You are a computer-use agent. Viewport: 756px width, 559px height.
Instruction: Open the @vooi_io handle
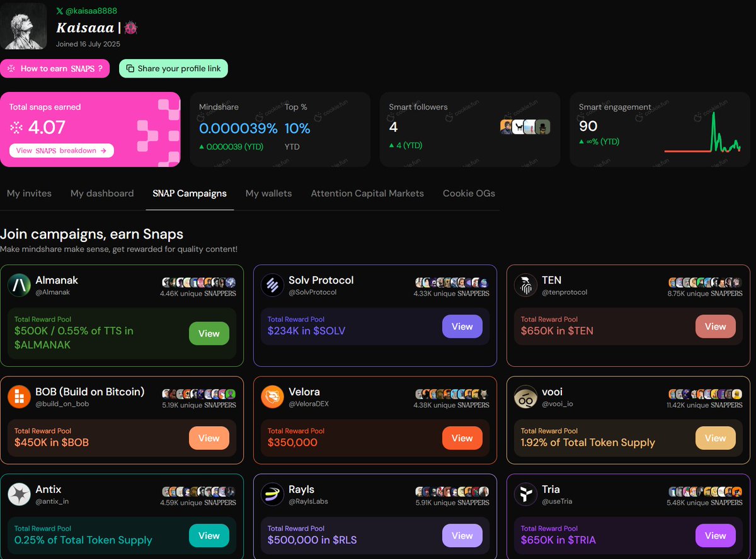pos(558,404)
